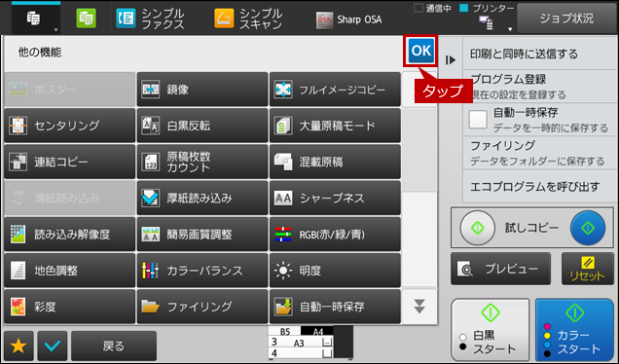
Task: Open the copy mode icon dropdown
Action: click(x=36, y=18)
